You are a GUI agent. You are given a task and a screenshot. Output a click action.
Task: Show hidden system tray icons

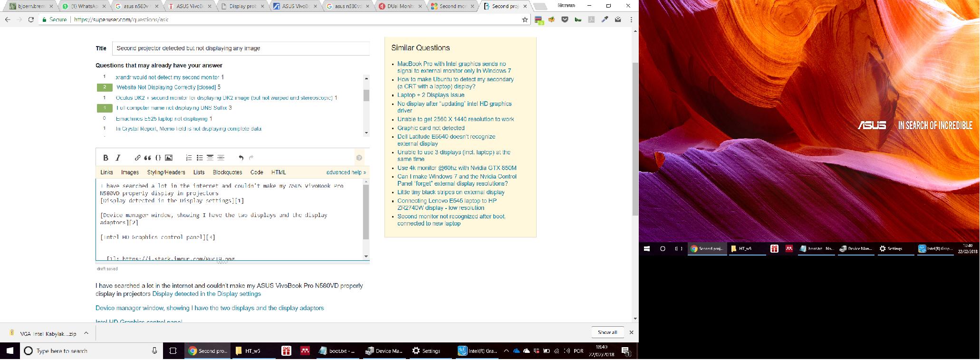pos(506,351)
